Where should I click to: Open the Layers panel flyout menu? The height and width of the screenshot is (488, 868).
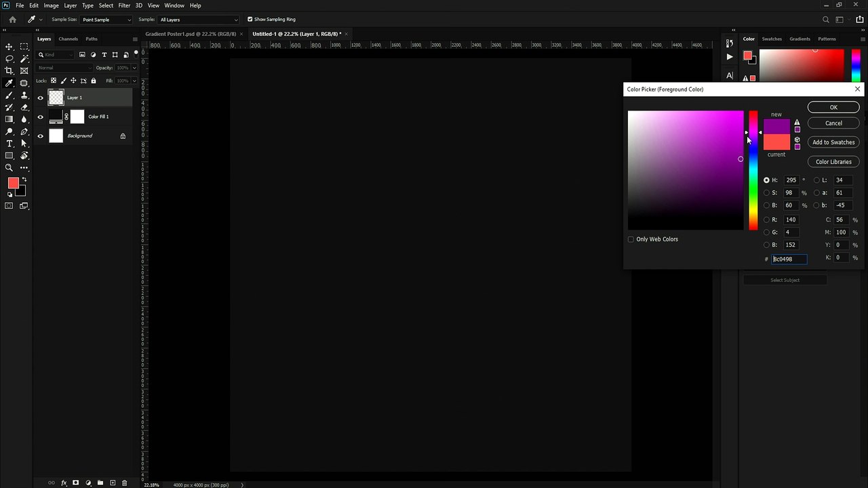tap(135, 39)
